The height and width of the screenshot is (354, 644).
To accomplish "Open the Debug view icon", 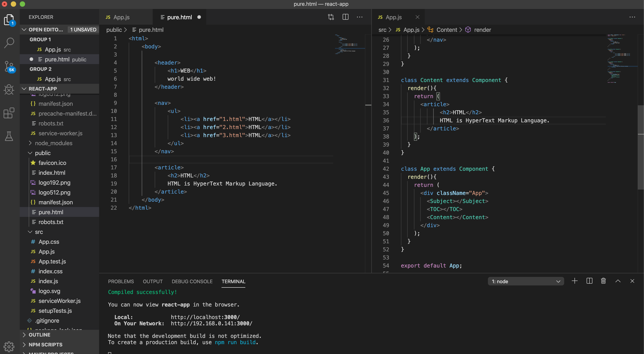I will tap(9, 89).
